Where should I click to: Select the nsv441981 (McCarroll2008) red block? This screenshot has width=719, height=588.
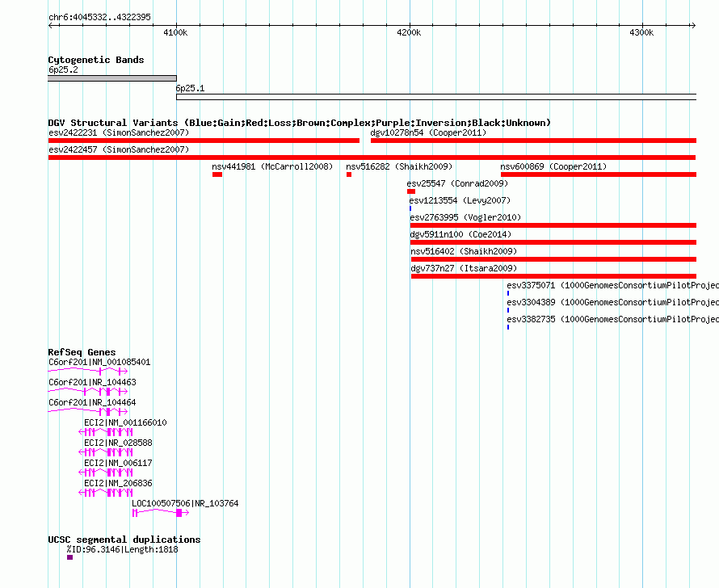click(x=217, y=174)
